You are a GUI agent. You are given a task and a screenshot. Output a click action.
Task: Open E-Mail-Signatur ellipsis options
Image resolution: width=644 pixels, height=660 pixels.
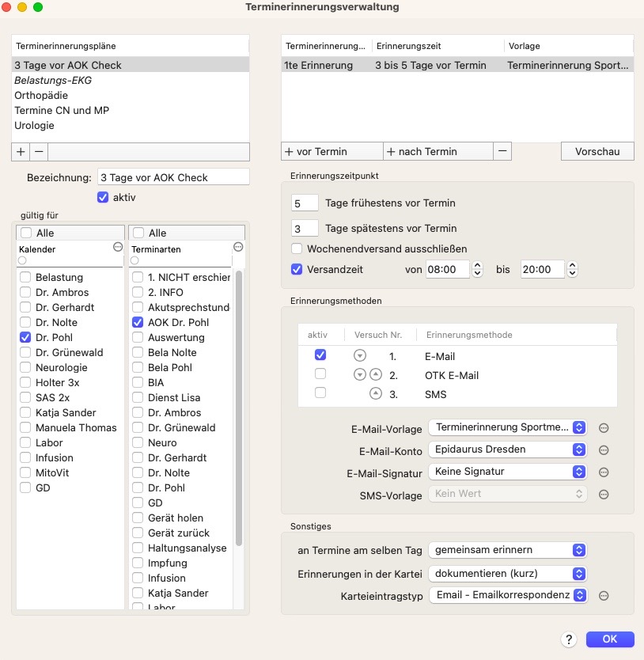point(604,472)
